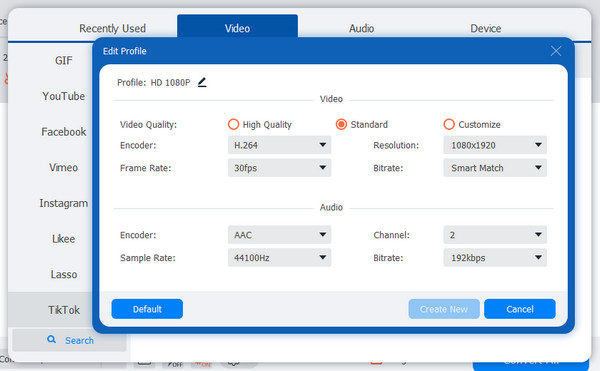Select Lasso in format list
Viewport: 600px width, 371px height.
(x=64, y=274)
